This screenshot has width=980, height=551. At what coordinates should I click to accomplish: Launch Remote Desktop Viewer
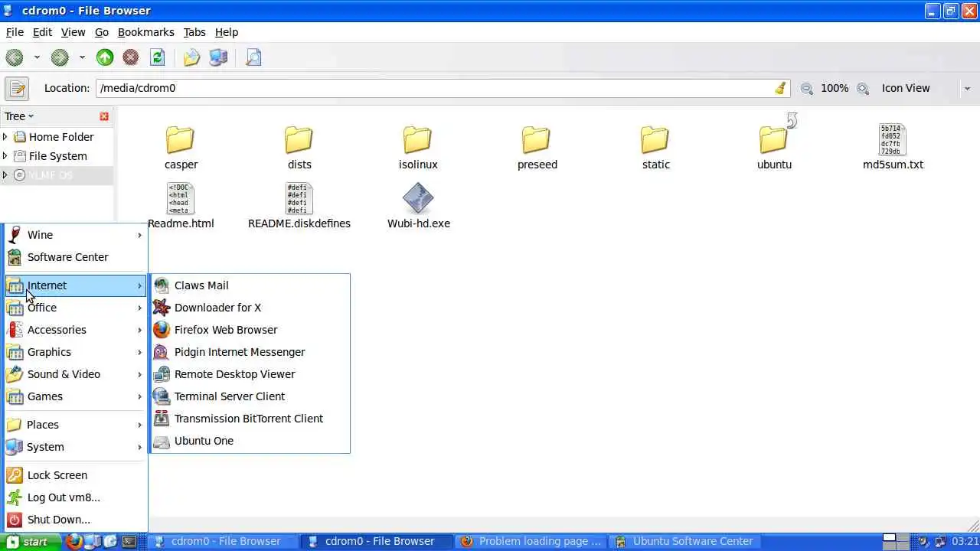(x=250, y=374)
